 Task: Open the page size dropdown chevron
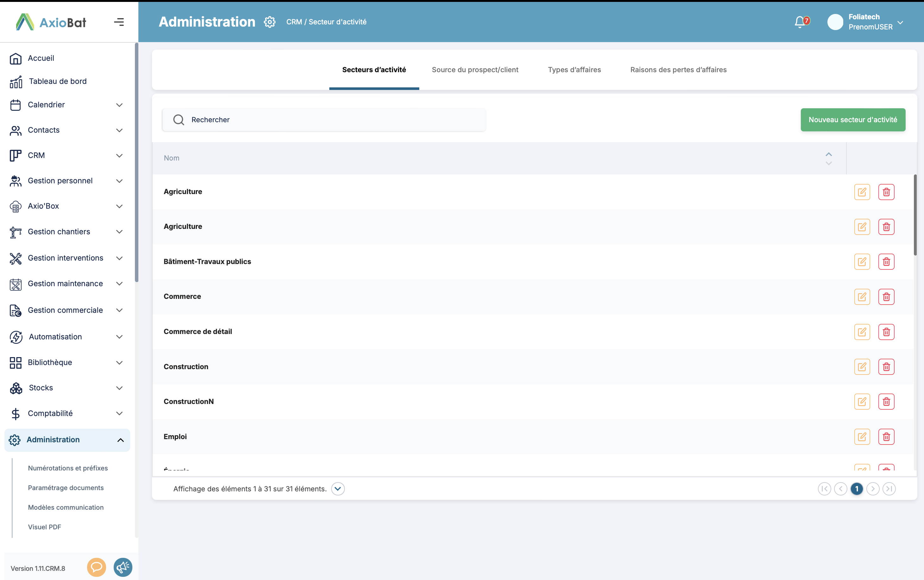coord(338,489)
